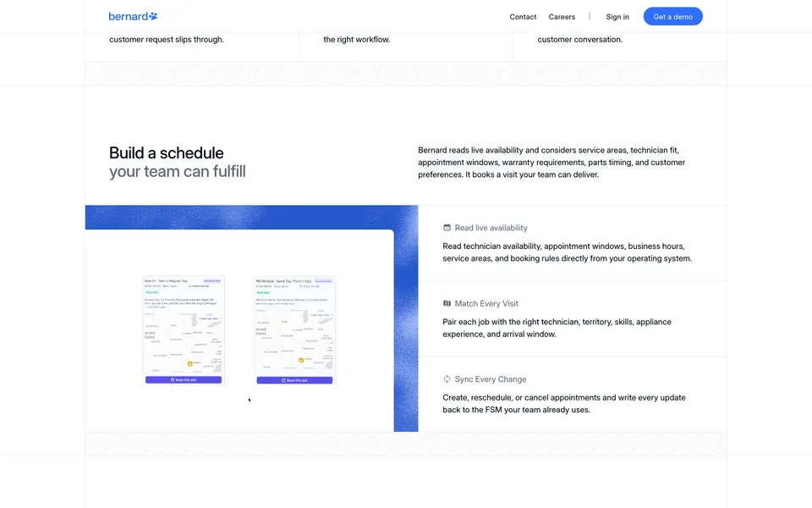This screenshot has width=812, height=508.
Task: Click the description 'Create, reschedule, or cancel appointments'
Action: point(564,404)
